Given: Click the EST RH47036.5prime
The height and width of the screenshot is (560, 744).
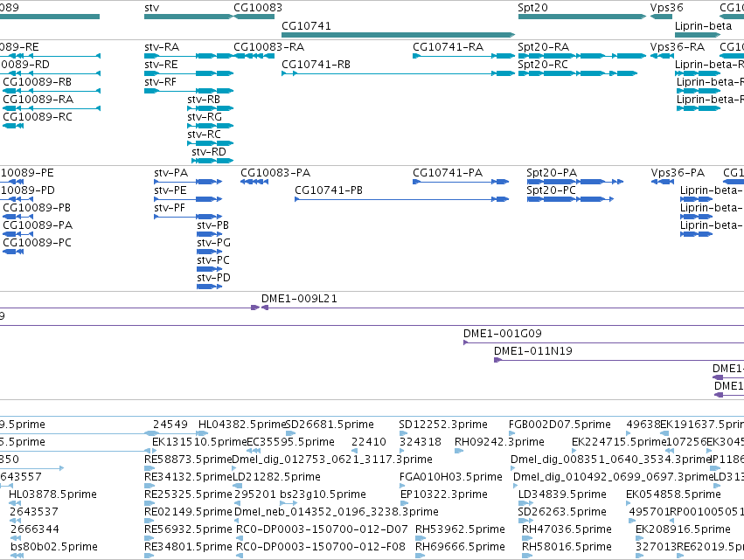Looking at the screenshot, I should click(x=567, y=529).
